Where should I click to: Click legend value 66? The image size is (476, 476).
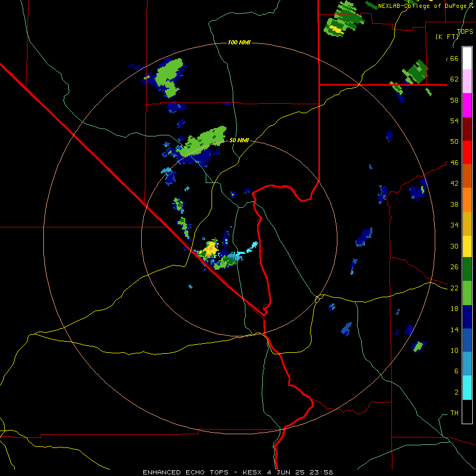pos(454,59)
